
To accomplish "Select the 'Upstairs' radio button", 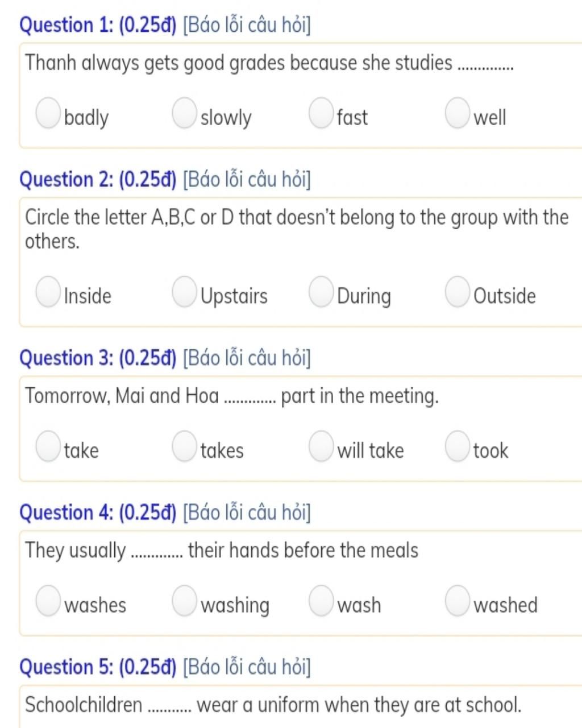I will click(184, 291).
